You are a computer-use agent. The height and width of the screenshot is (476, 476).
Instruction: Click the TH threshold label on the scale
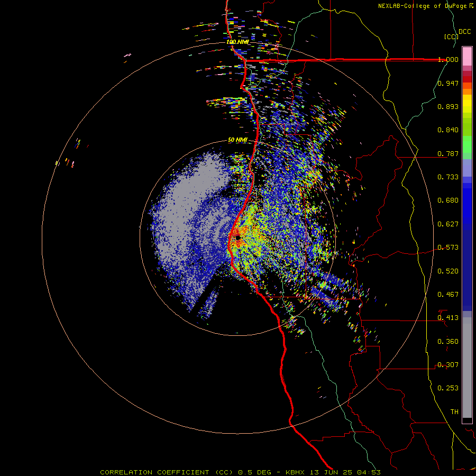(454, 412)
